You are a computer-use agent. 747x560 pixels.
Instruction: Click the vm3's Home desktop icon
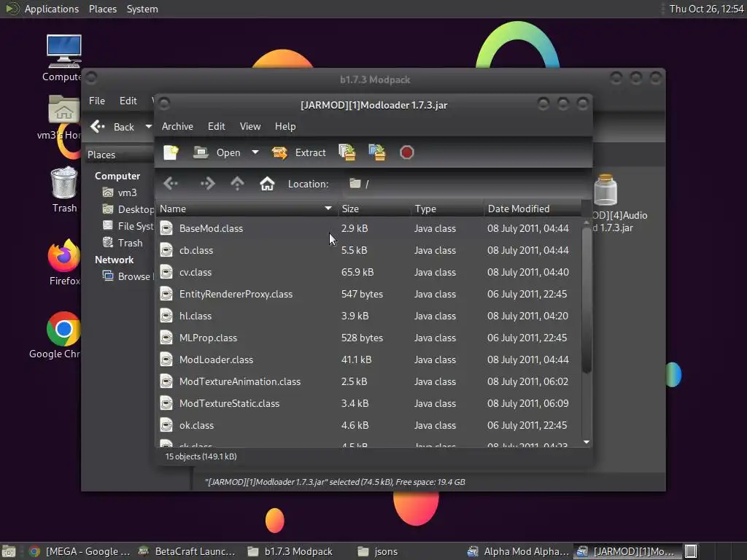[x=64, y=109]
